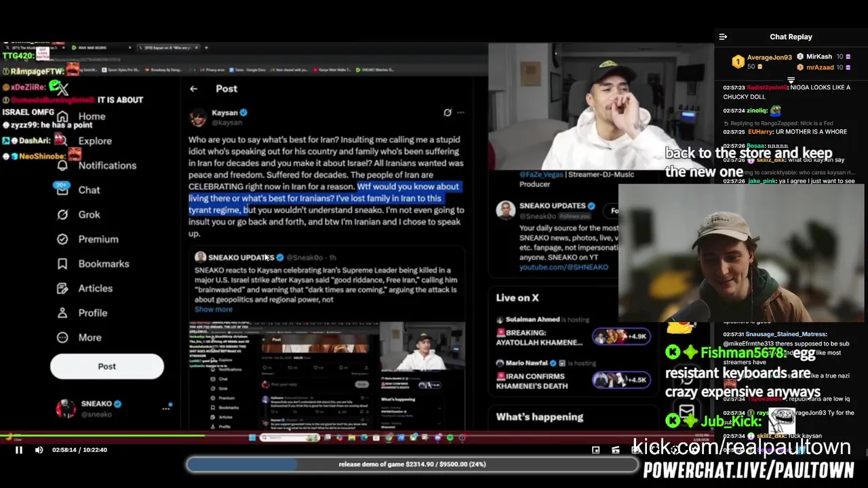Image resolution: width=868 pixels, height=488 pixels.
Task: Open More label in sidebar
Action: (90, 338)
